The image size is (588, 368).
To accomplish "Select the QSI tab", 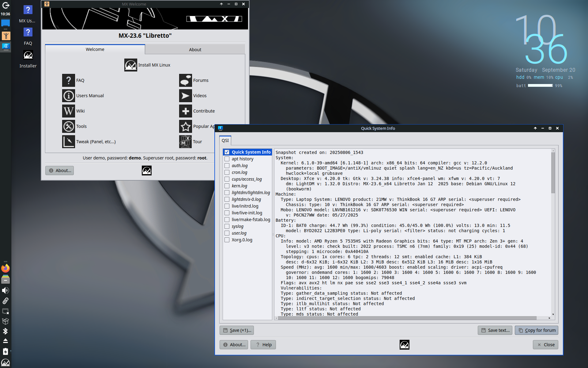I will click(x=225, y=140).
